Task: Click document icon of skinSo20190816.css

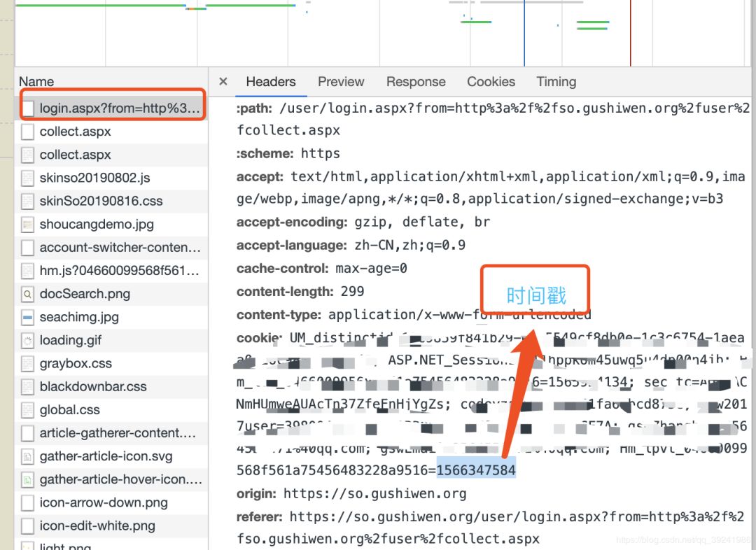Action: click(x=28, y=201)
